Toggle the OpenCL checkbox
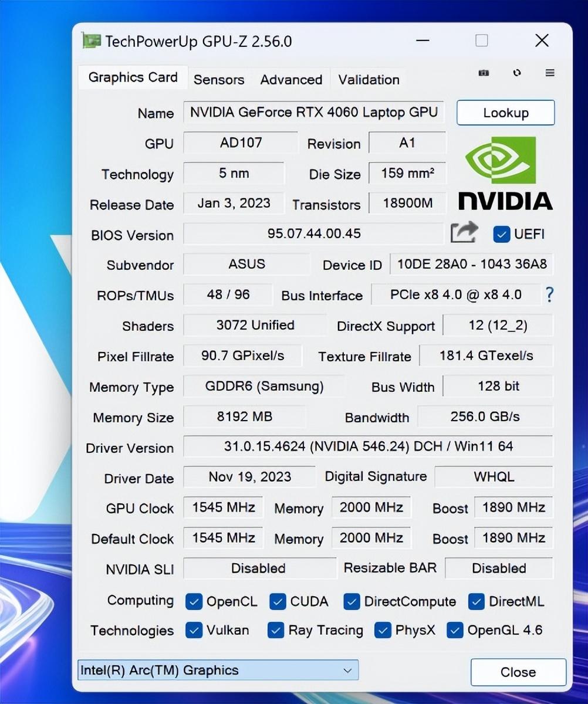 click(x=194, y=601)
